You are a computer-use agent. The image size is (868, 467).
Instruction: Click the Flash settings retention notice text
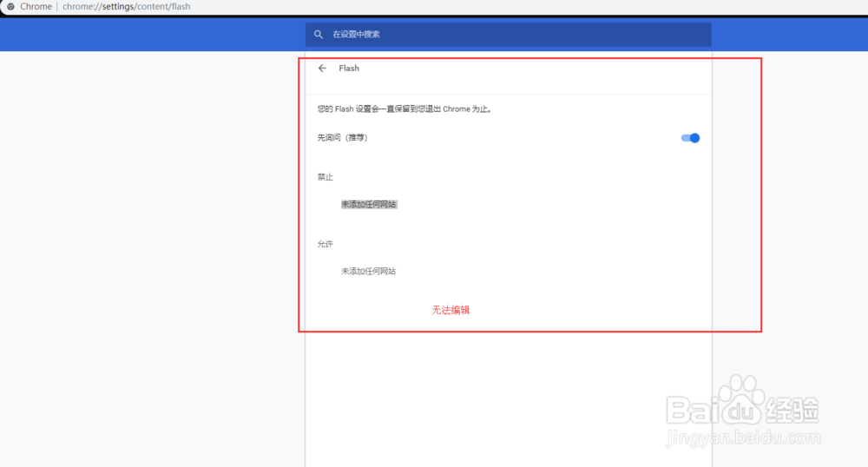(404, 109)
